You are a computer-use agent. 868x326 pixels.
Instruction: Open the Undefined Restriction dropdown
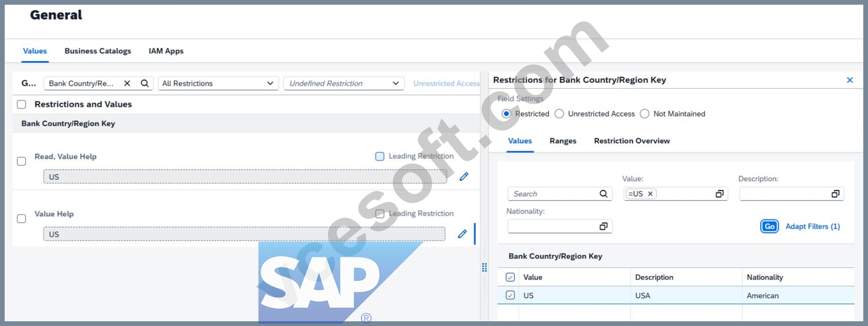pyautogui.click(x=344, y=83)
